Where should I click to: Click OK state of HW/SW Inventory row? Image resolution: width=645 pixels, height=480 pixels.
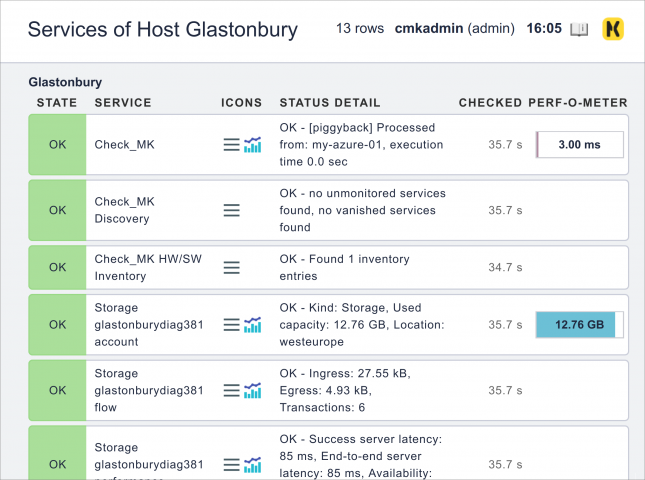click(57, 267)
